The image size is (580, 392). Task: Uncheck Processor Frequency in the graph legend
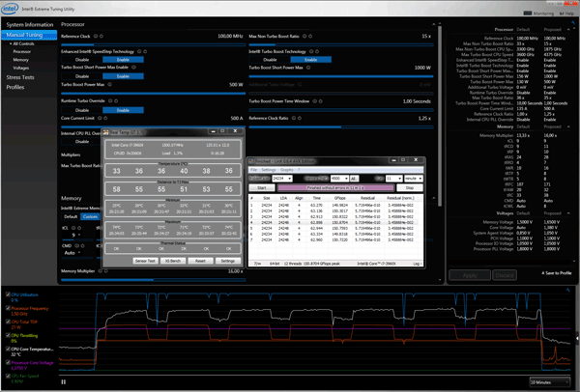point(8,308)
